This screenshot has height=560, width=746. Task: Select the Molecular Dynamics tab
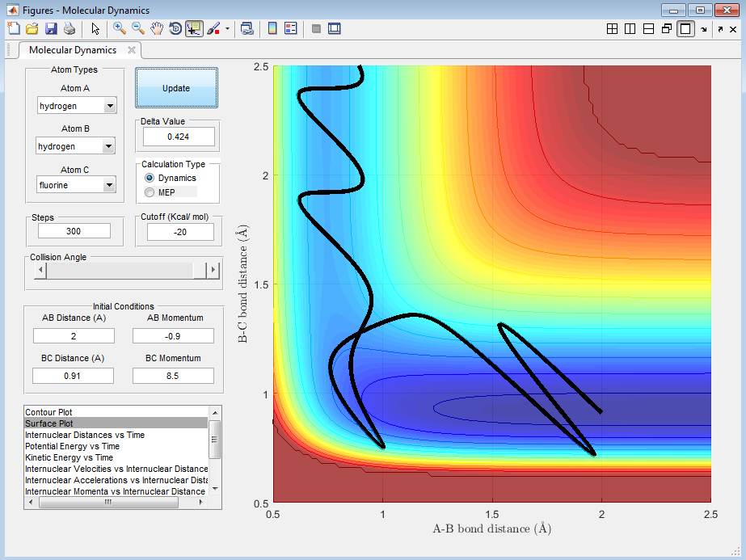(73, 50)
